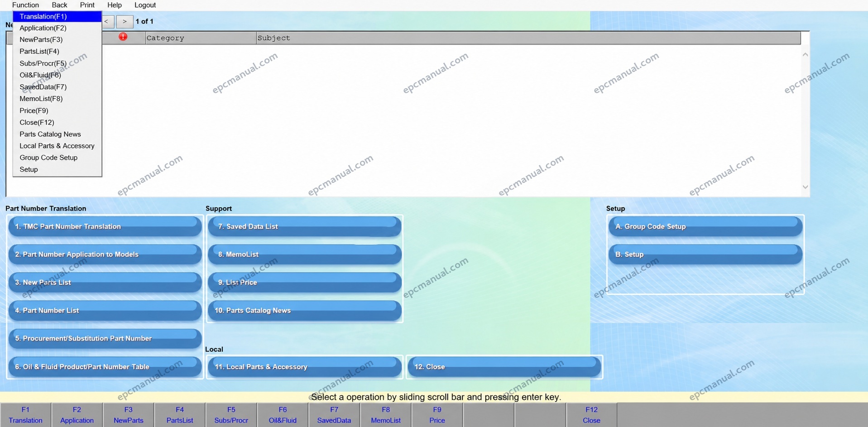
Task: Go to previous news page arrow
Action: click(x=107, y=21)
